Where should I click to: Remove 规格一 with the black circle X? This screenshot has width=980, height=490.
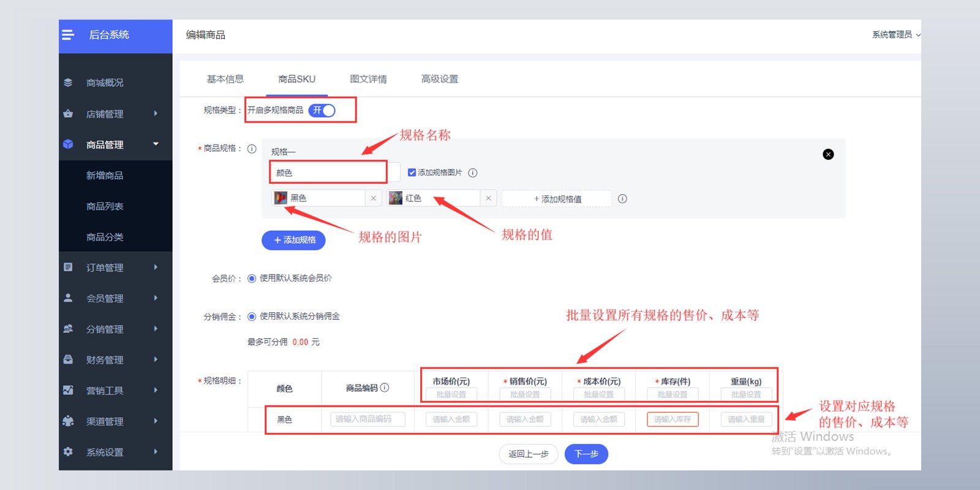pyautogui.click(x=828, y=154)
